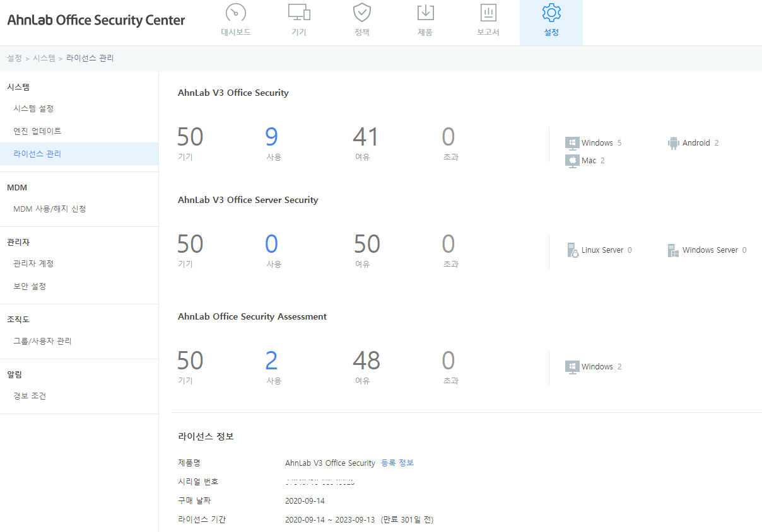Viewport: 762px width, 532px height.
Task: Click the 라이선스 정보 heading
Action: coord(206,436)
